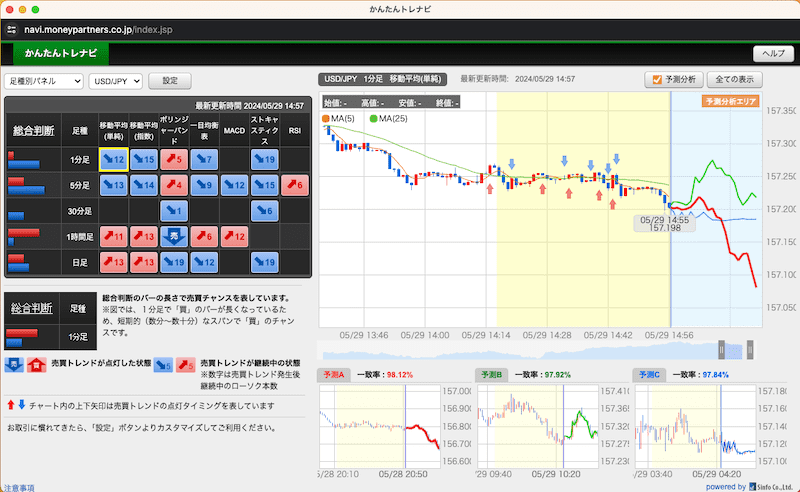Click the 1分足 総合判断 bar indicator

(x=24, y=160)
